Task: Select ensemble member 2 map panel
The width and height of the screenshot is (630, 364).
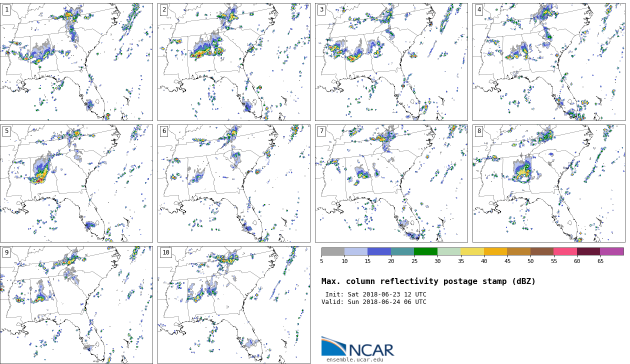Action: [234, 62]
